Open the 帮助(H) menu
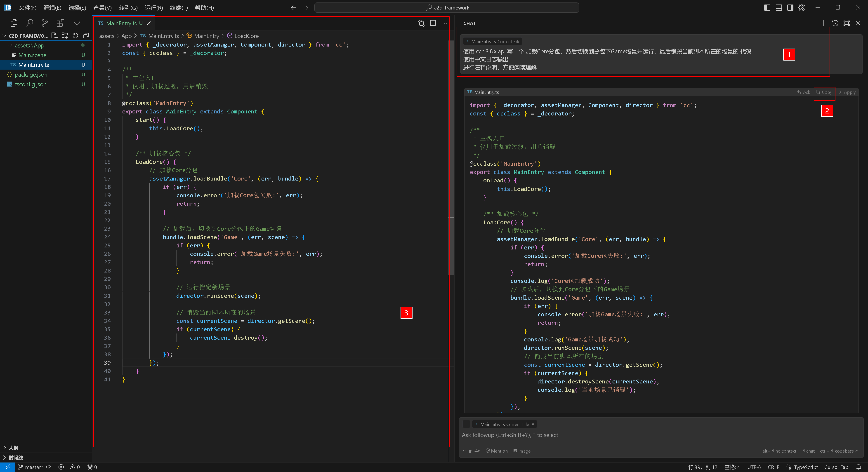Viewport: 868px width, 472px height. click(x=204, y=7)
